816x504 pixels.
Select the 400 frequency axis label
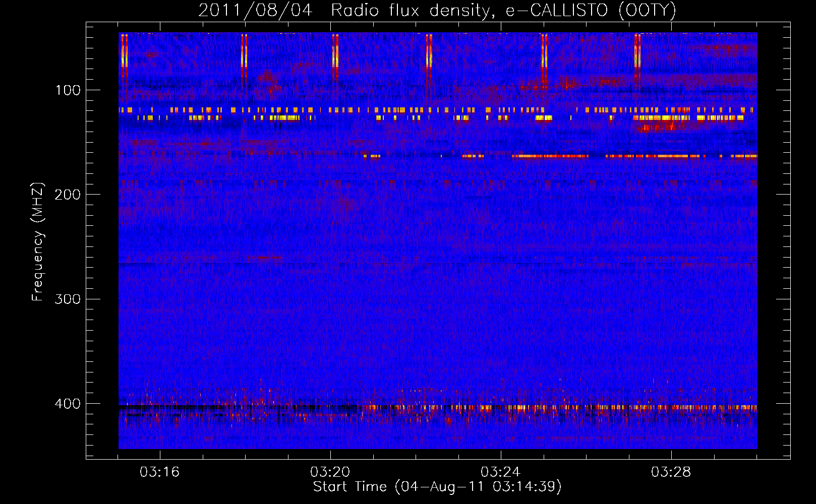click(x=68, y=404)
